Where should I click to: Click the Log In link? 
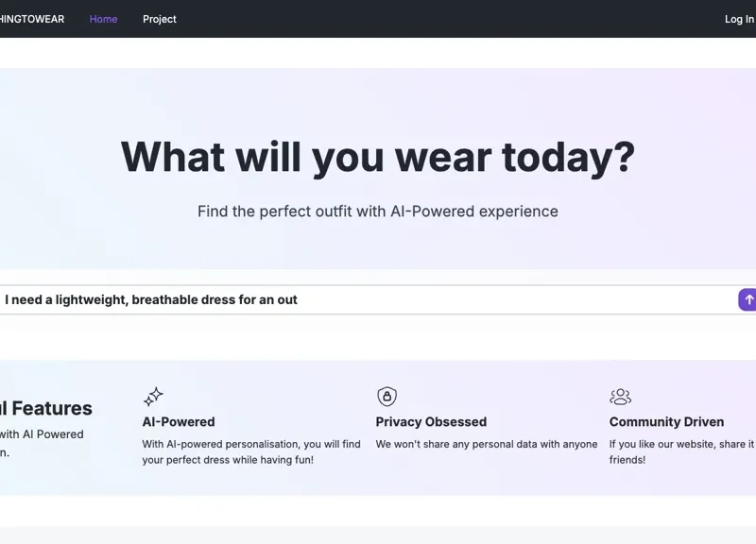pyautogui.click(x=739, y=19)
